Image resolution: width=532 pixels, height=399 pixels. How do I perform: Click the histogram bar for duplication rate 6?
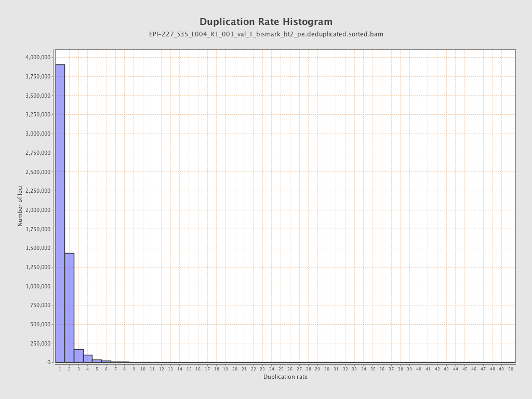pyautogui.click(x=106, y=362)
